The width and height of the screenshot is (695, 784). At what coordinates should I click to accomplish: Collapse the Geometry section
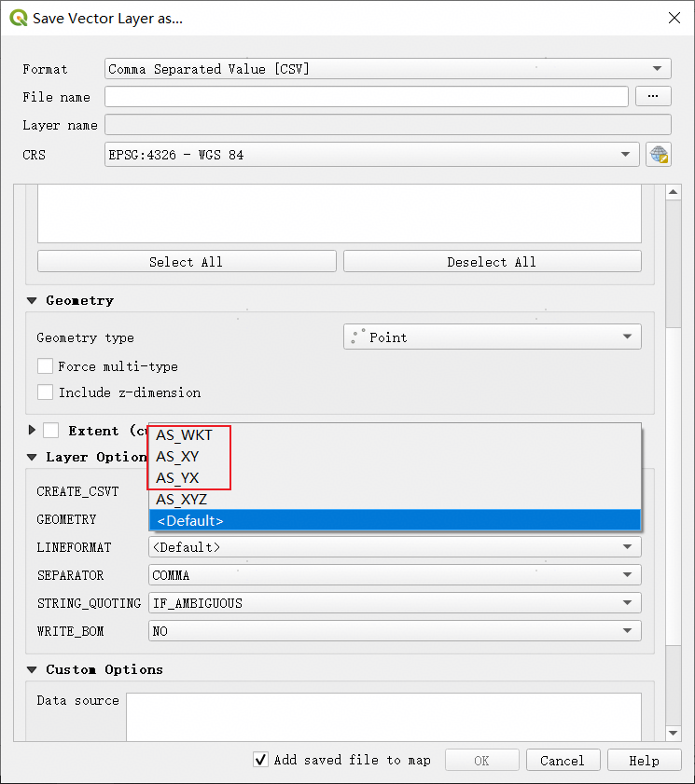click(x=32, y=300)
